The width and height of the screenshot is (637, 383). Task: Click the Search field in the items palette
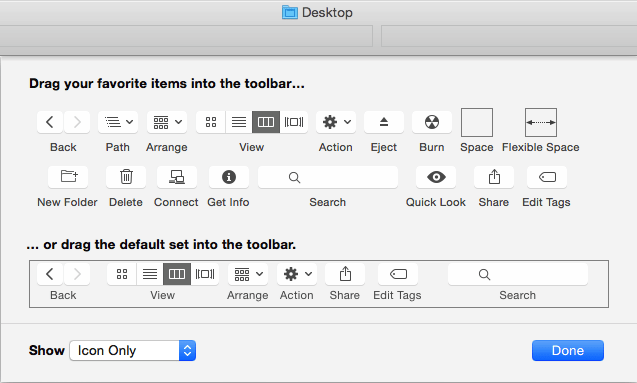328,177
